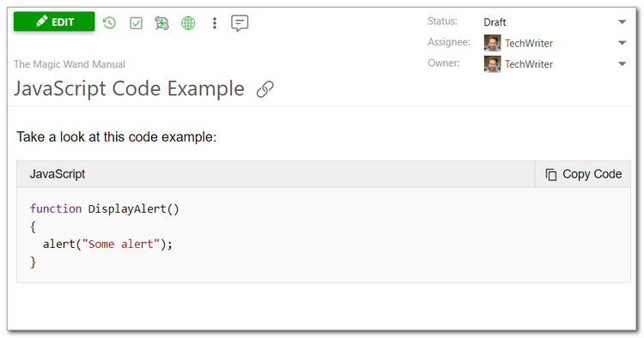
Task: Click the green globe publish icon
Action: coord(188,23)
